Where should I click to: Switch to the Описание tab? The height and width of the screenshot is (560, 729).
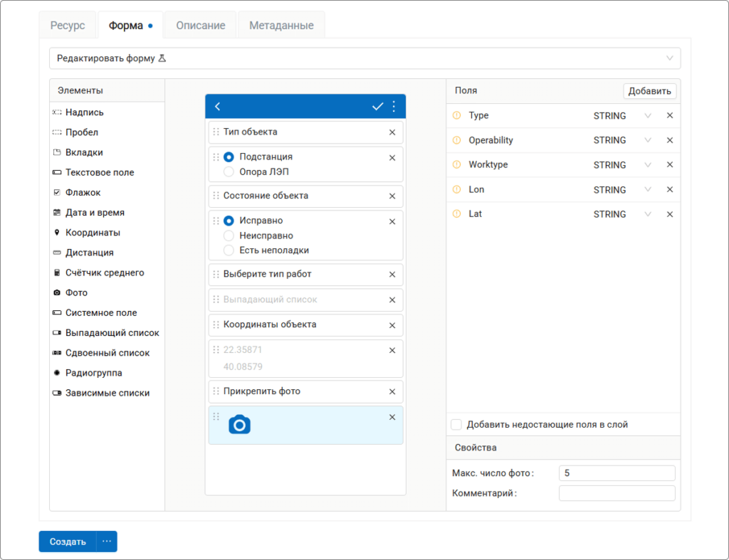(x=200, y=25)
